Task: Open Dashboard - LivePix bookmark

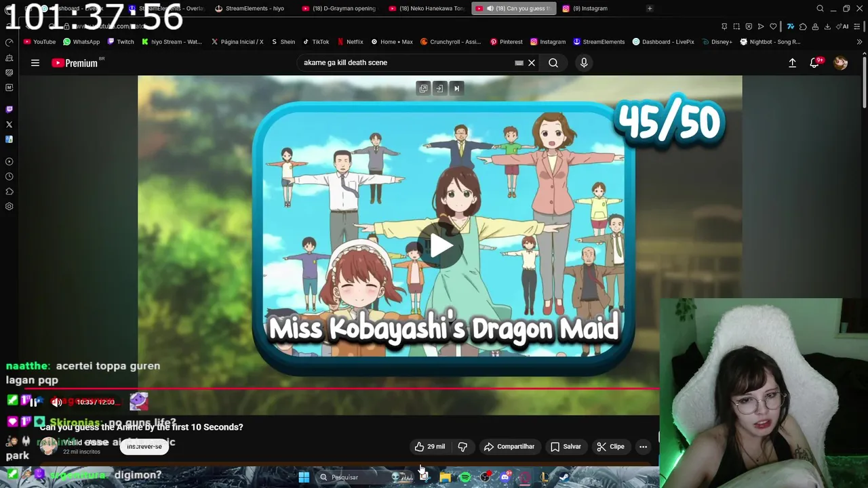Action: [x=663, y=42]
